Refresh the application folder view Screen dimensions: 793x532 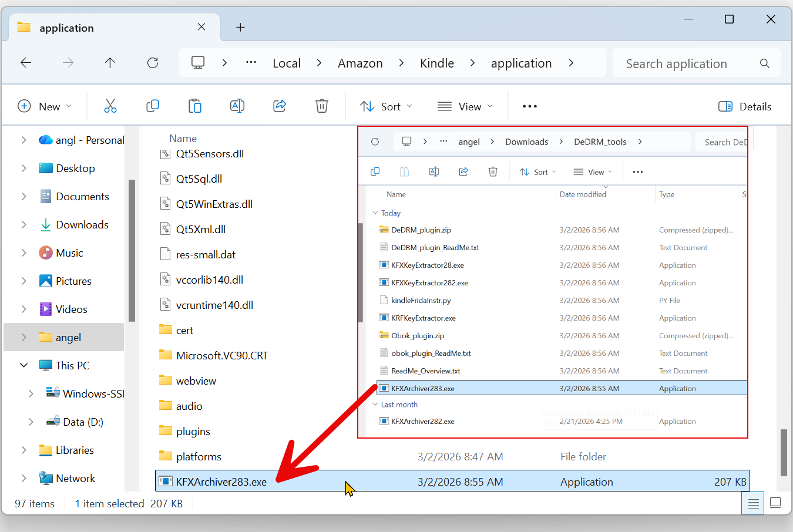pos(153,63)
